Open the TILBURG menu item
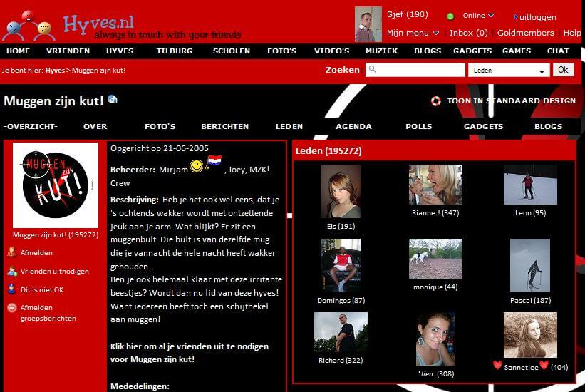This screenshot has width=585, height=392. tap(175, 51)
